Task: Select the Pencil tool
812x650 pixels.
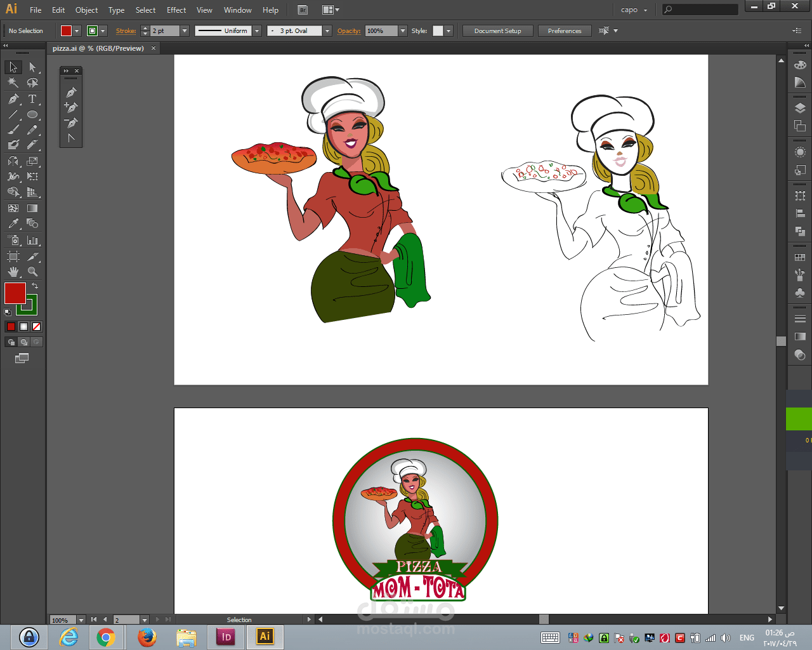Action: pos(32,130)
